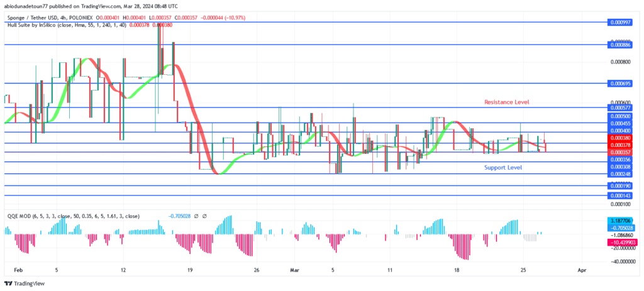Click the POLONIEX exchange name in legend
Image resolution: width=644 pixels, height=291 pixels.
pos(80,18)
